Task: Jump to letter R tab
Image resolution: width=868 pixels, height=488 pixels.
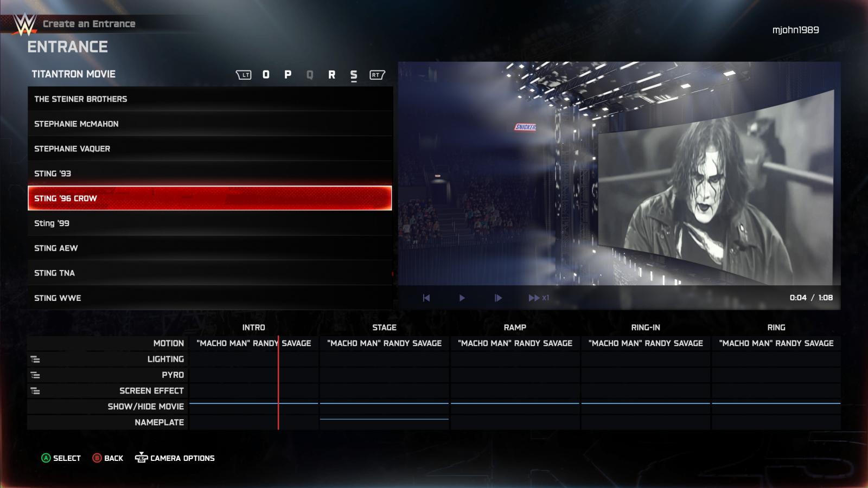Action: click(331, 74)
